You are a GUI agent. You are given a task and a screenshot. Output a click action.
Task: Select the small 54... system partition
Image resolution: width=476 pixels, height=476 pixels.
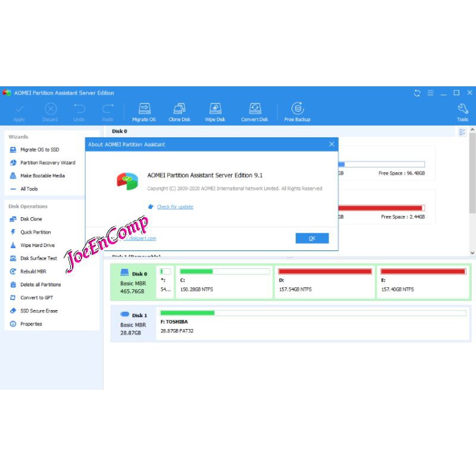pyautogui.click(x=165, y=282)
